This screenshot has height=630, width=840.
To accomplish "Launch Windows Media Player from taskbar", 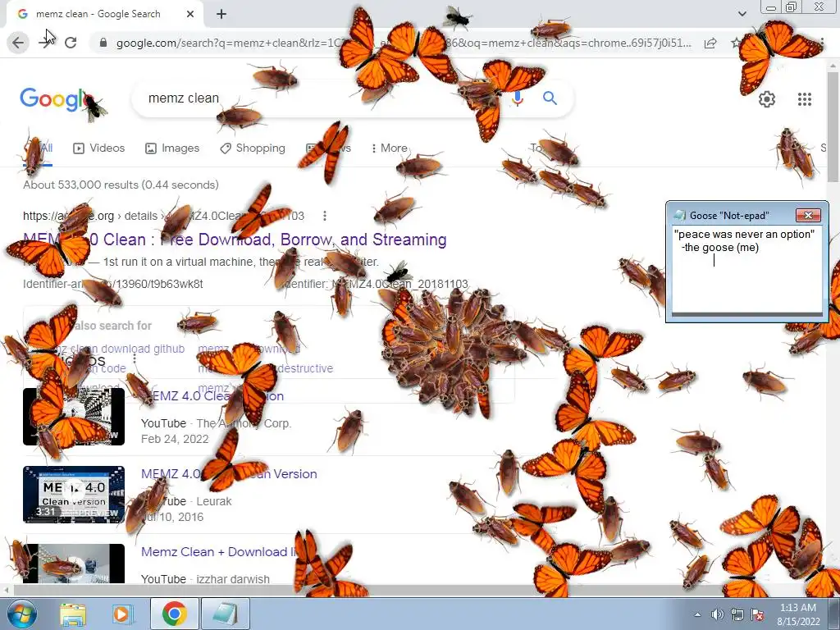I will (121, 614).
